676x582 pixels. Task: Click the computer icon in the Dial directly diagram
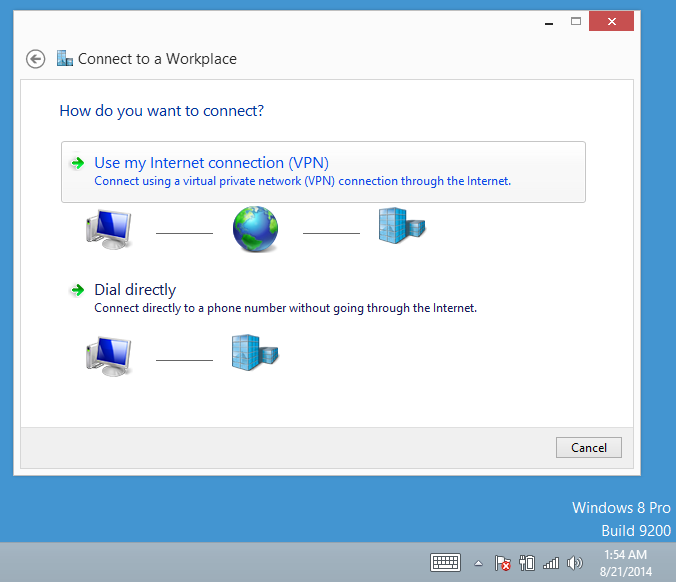click(x=109, y=356)
